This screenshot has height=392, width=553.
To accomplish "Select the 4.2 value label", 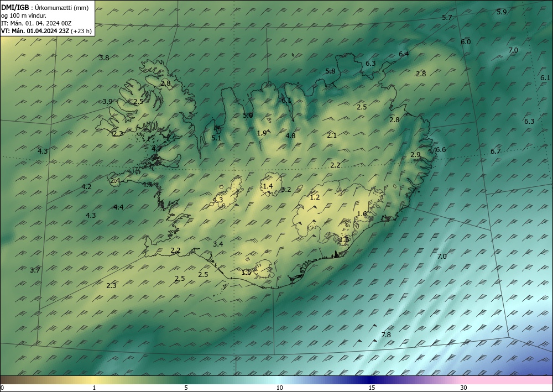I will click(x=86, y=187).
